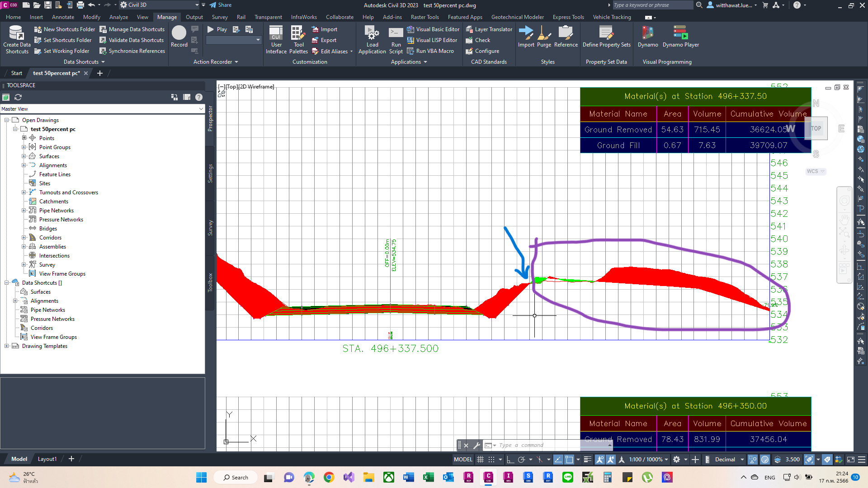Open the Analyze ribbon tab

pyautogui.click(x=118, y=17)
